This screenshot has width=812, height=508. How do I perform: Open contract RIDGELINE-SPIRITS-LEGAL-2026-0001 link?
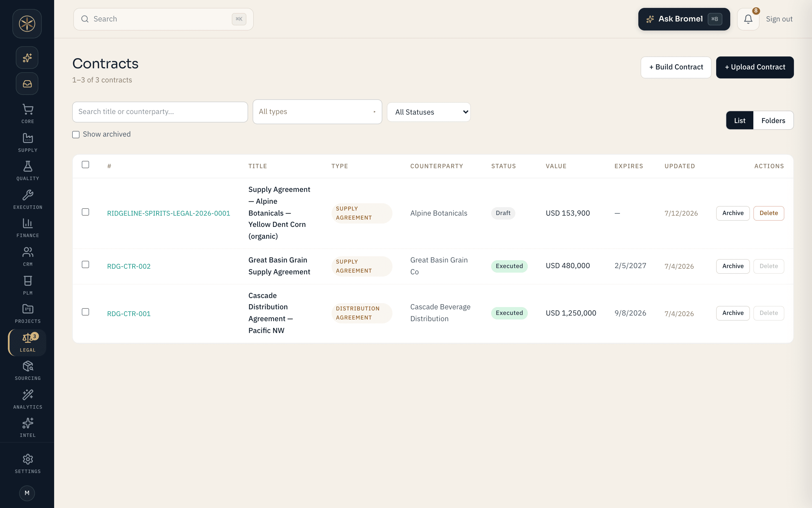tap(168, 213)
